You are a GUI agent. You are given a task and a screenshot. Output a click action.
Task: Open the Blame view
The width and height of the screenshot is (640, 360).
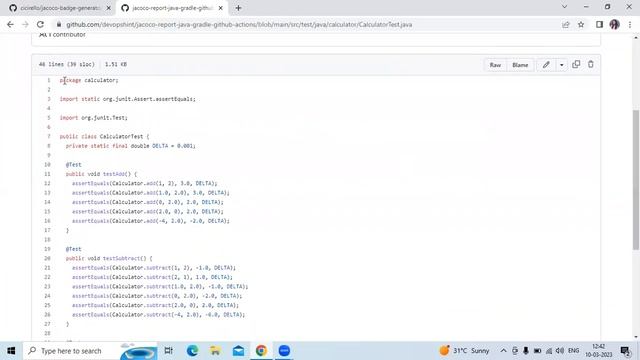[520, 65]
